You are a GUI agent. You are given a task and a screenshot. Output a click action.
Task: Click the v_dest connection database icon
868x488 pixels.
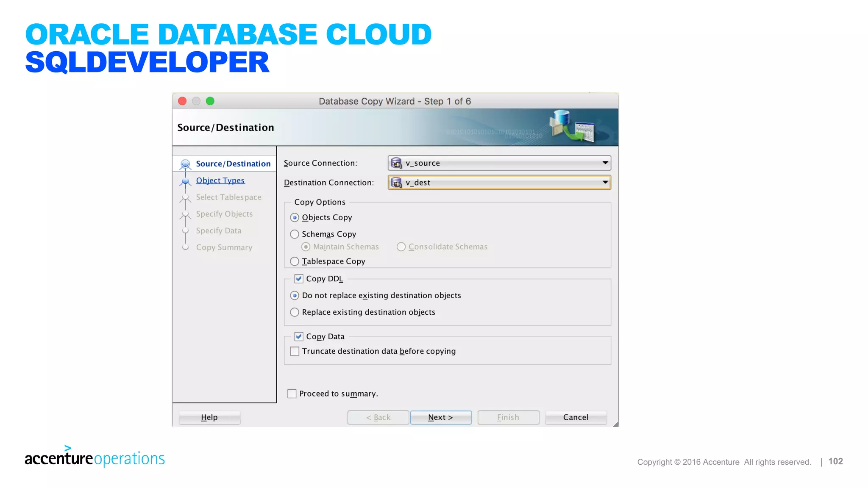coord(396,183)
